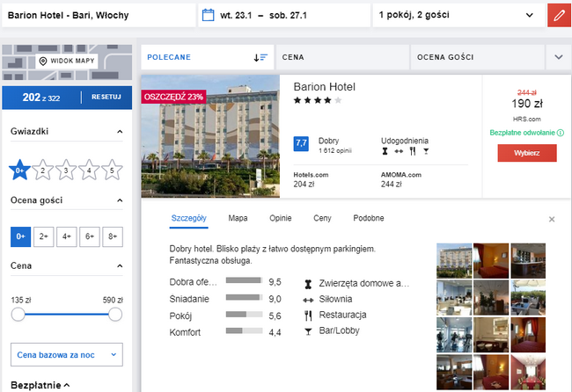Screen dimensions: 572x392
Task: Sort results by Cena
Action: (x=342, y=57)
